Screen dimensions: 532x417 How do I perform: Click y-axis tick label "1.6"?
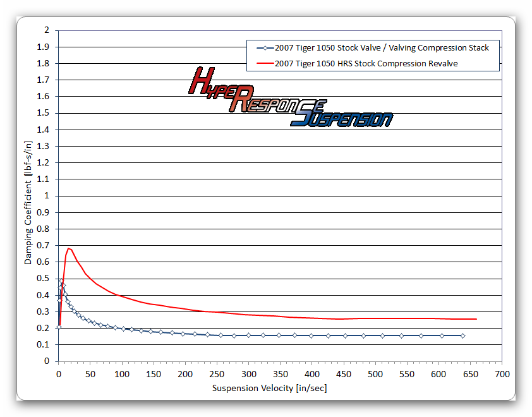point(43,97)
